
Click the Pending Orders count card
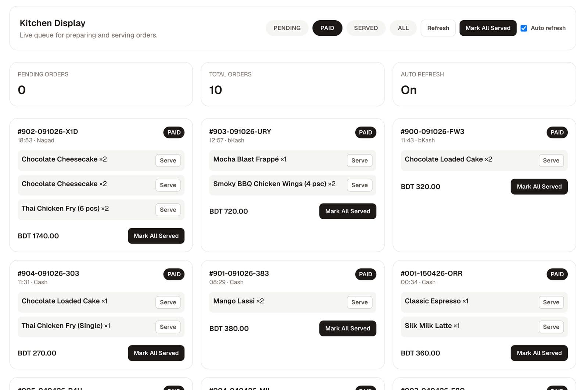tap(101, 84)
